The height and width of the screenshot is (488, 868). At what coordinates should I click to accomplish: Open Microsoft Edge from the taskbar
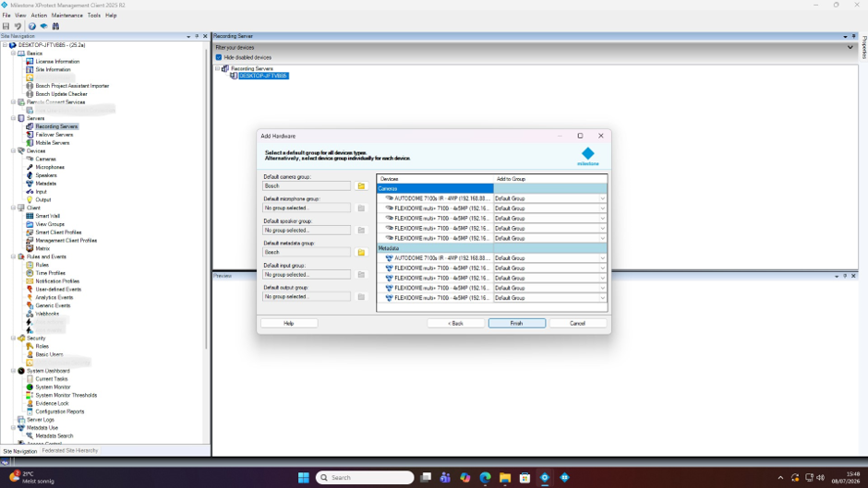click(485, 478)
